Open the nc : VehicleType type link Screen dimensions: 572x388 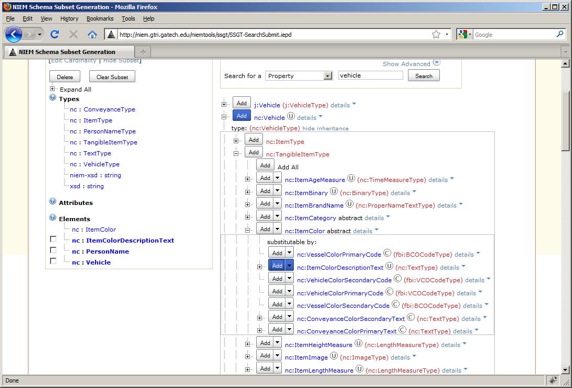pos(95,164)
